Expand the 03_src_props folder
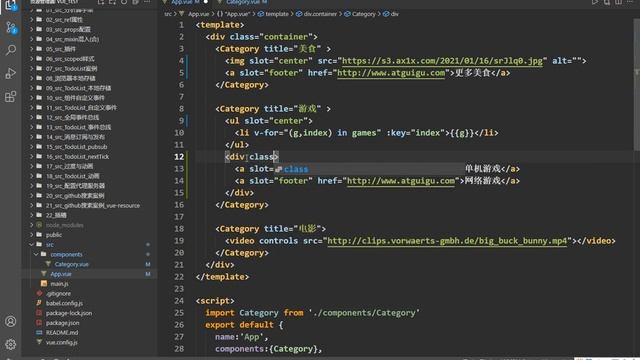The image size is (640, 360). (31, 29)
